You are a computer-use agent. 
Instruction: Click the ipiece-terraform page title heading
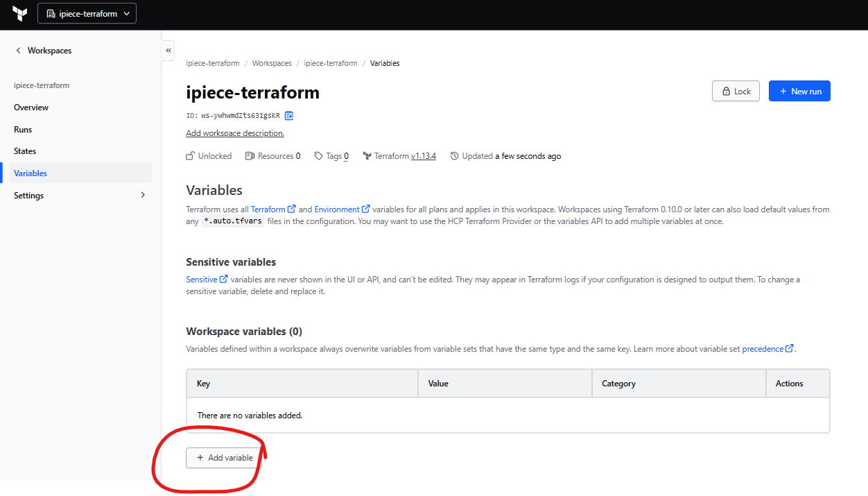click(x=253, y=92)
